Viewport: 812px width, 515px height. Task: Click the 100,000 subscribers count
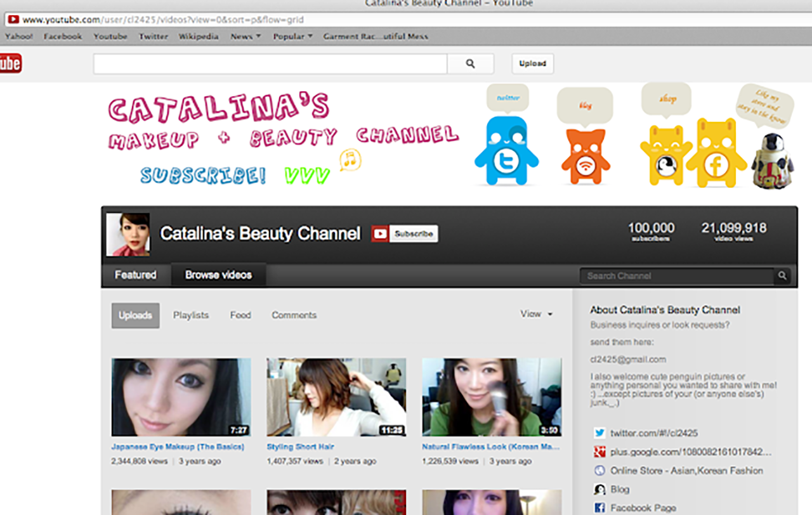pos(651,231)
